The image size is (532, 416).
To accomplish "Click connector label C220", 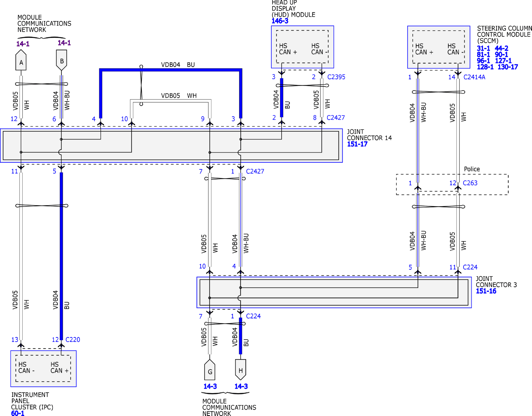I will click(73, 340).
